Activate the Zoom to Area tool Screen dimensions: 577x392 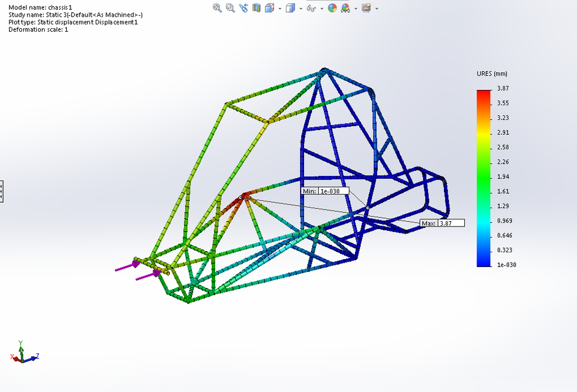(x=229, y=8)
